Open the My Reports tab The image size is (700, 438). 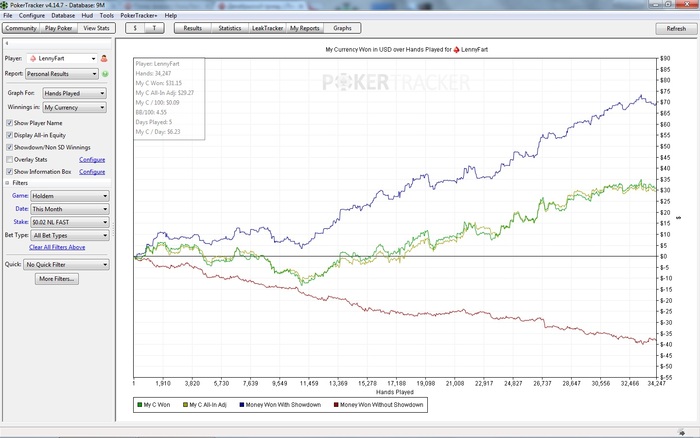(305, 28)
